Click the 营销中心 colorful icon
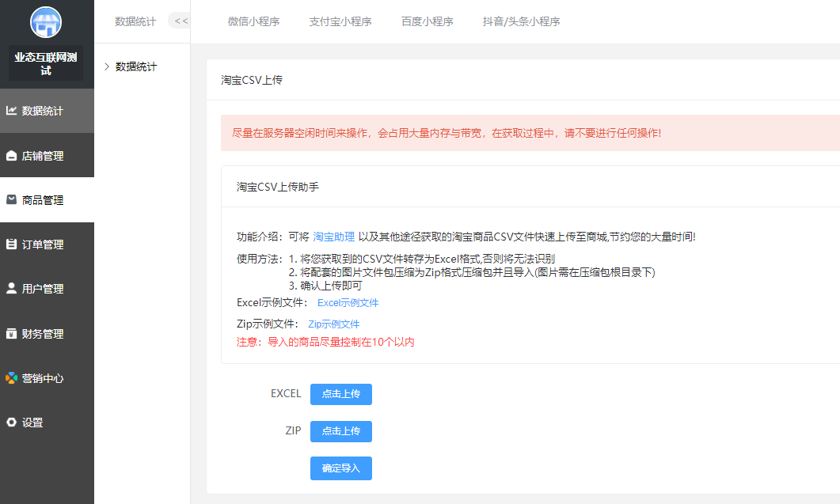This screenshot has width=840, height=504. point(11,377)
